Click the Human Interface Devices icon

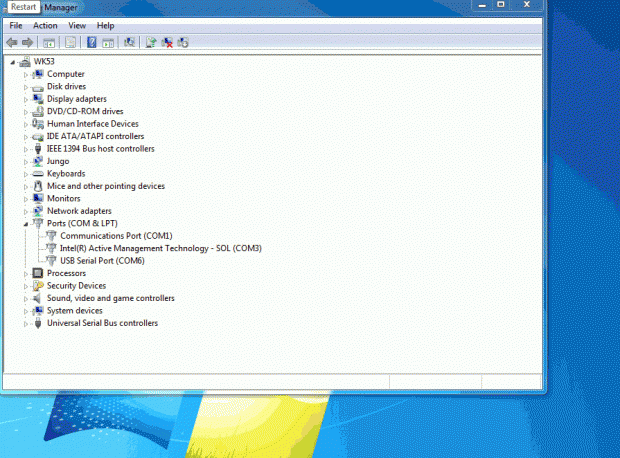point(38,124)
